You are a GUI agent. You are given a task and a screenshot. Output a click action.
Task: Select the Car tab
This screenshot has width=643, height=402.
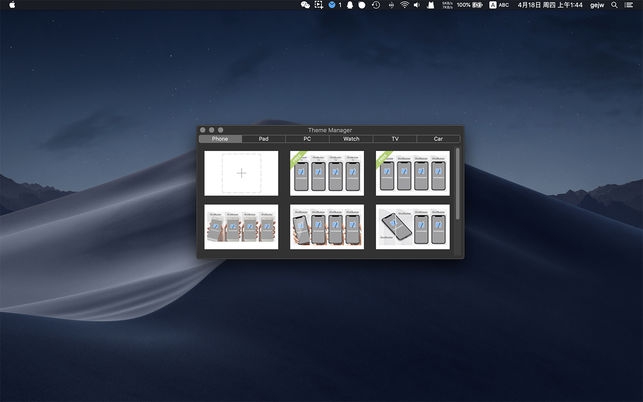(438, 139)
